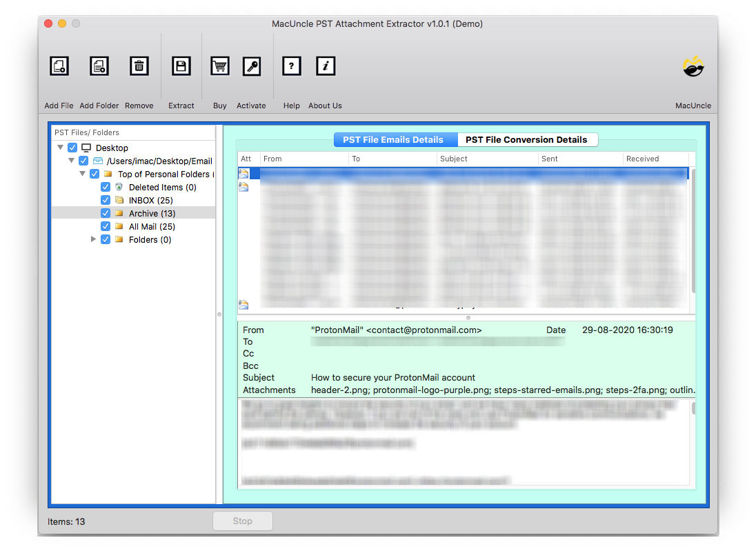Click the Add File toolbar icon
This screenshot has width=756, height=551.
click(x=59, y=66)
